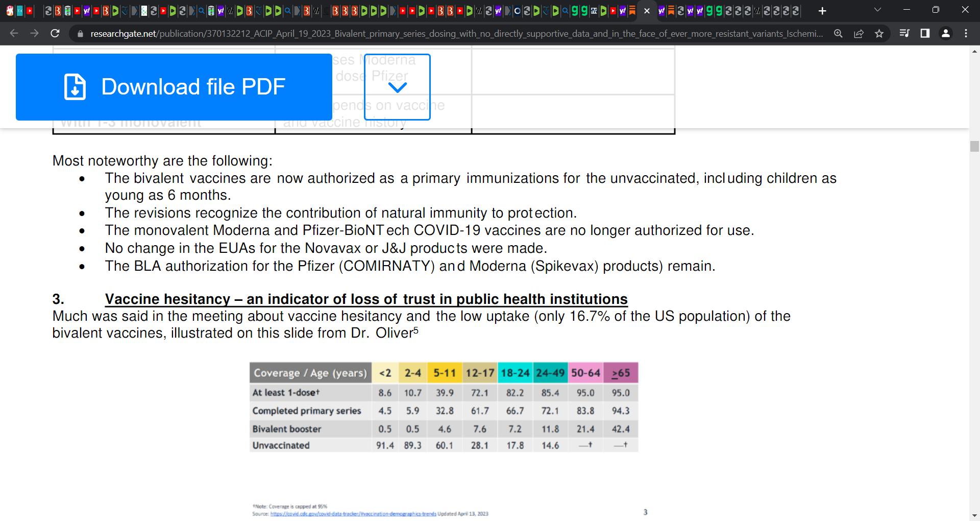Screen dimensions: 980x521
Task: Click the '>65' age column header
Action: click(x=621, y=373)
